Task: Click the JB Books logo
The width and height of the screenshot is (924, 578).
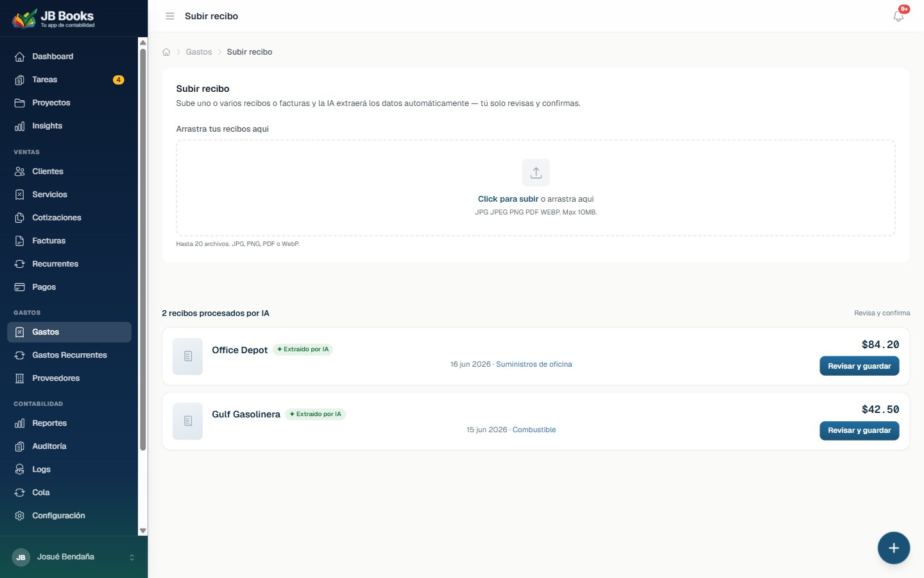Action: click(54, 19)
